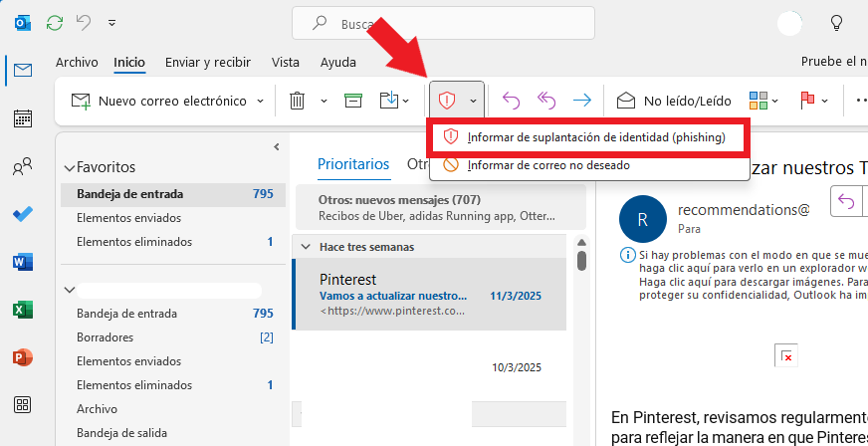
Task: Open the Calendar module icon
Action: click(23, 118)
